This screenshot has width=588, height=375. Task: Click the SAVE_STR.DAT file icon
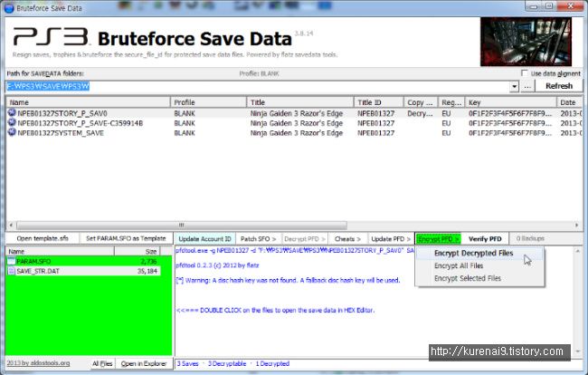click(x=12, y=271)
